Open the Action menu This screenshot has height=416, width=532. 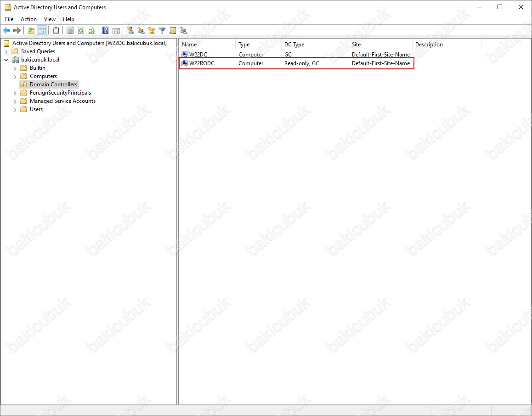tap(28, 19)
